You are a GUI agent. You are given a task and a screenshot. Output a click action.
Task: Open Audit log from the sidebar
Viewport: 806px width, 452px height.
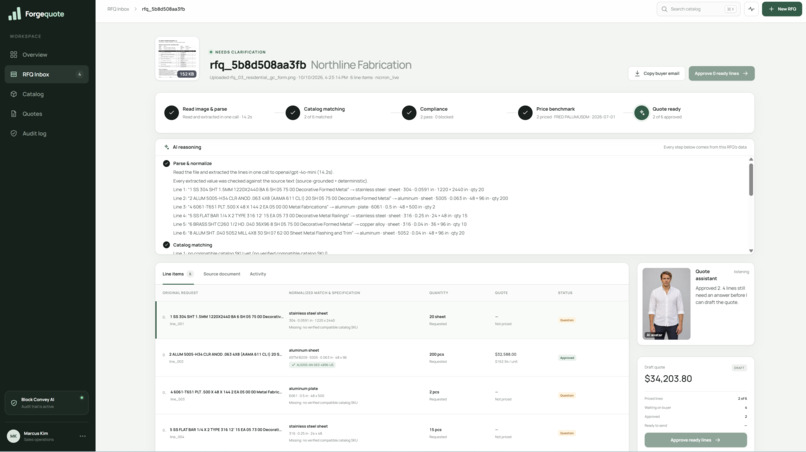[x=46, y=133]
